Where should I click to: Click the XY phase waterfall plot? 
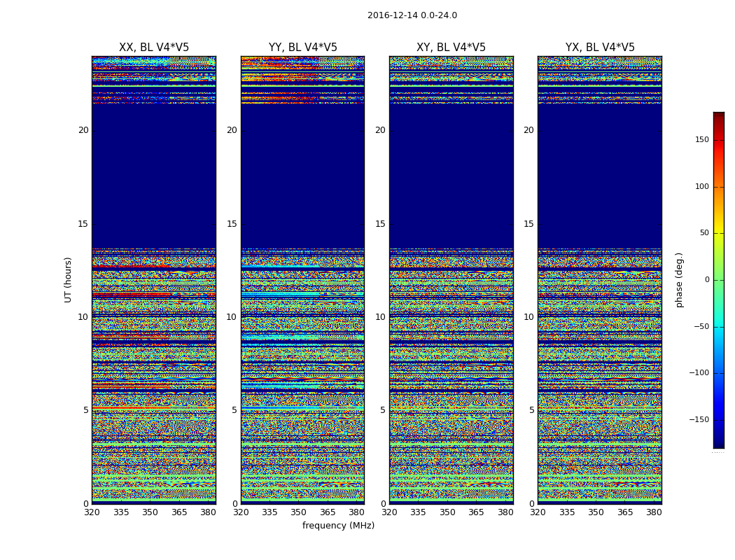click(x=451, y=280)
